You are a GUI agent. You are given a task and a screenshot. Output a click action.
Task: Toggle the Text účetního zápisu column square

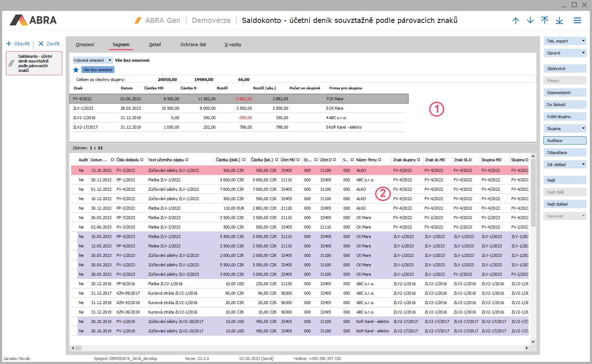[187, 160]
